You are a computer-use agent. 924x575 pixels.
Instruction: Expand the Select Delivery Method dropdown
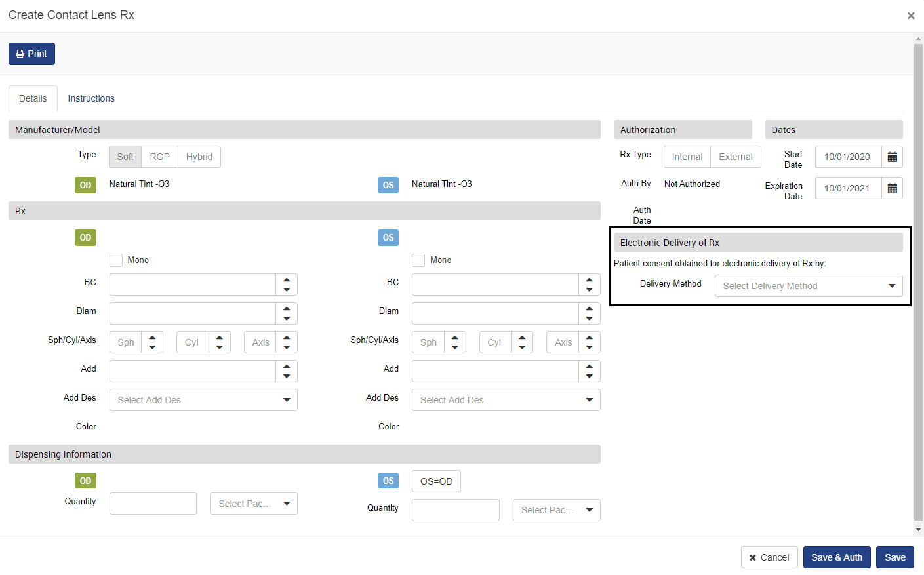(x=808, y=286)
